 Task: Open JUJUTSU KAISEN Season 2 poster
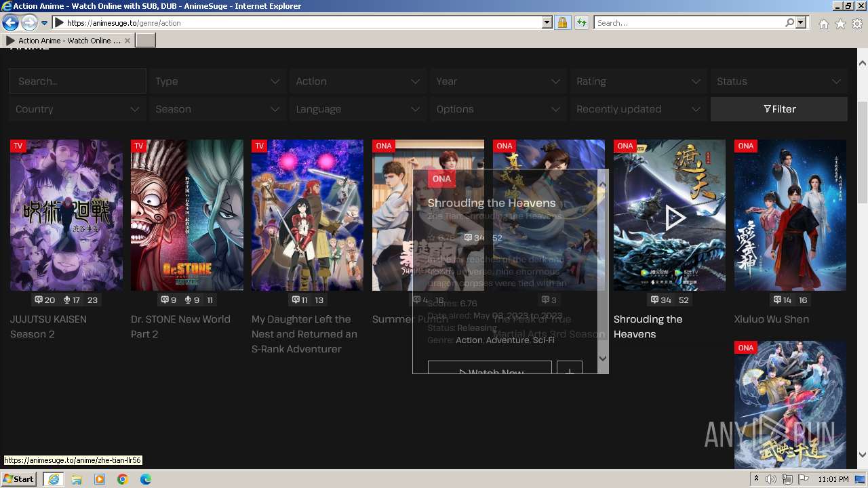[x=66, y=215]
